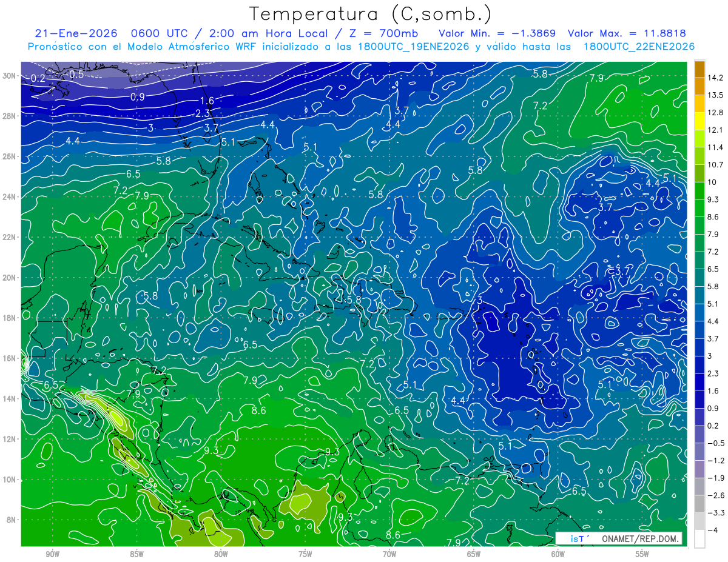The height and width of the screenshot is (562, 728).
Task: Click the '-0.5' value on the colorbar
Action: click(x=716, y=443)
